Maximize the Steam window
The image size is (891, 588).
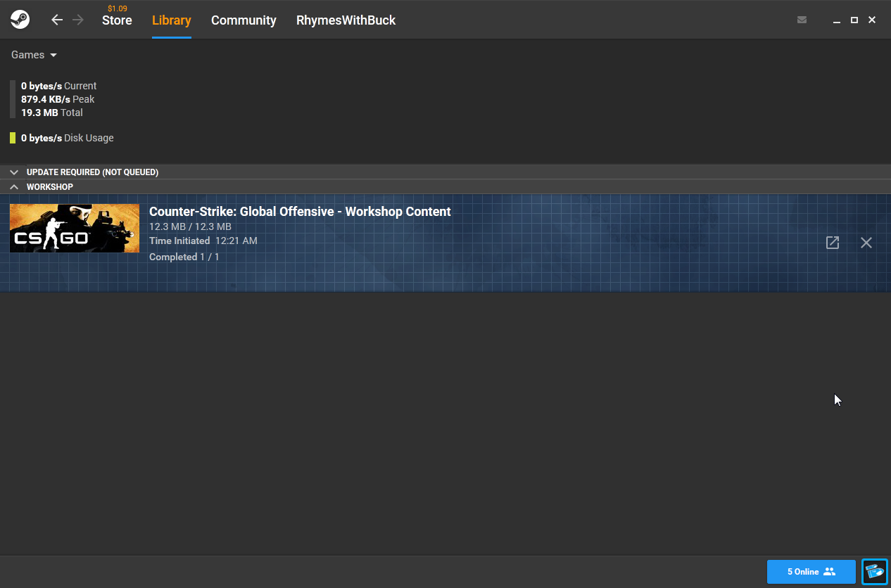click(854, 20)
